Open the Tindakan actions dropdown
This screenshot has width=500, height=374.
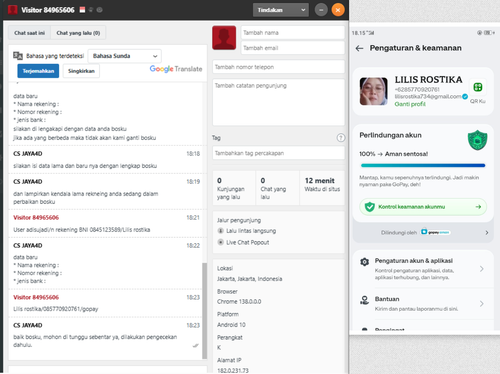tap(281, 10)
